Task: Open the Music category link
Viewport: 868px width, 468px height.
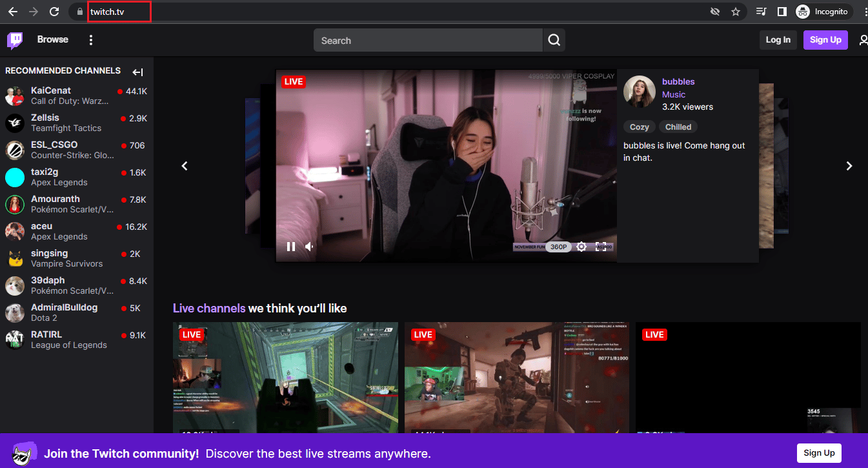Action: pos(674,94)
